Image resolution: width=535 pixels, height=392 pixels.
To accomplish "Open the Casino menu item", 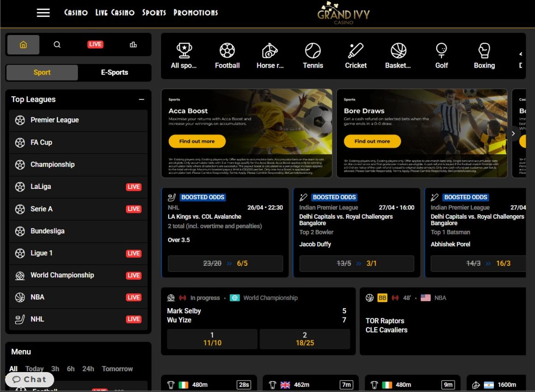I will tap(76, 12).
